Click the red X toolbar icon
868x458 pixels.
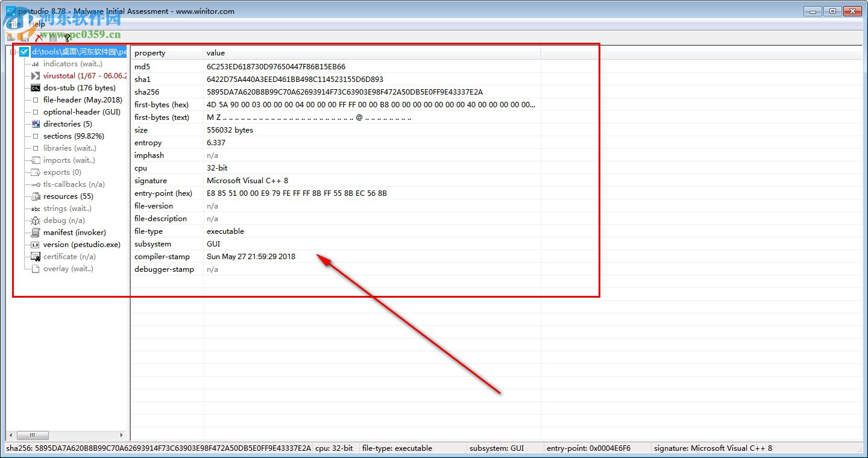pos(39,37)
